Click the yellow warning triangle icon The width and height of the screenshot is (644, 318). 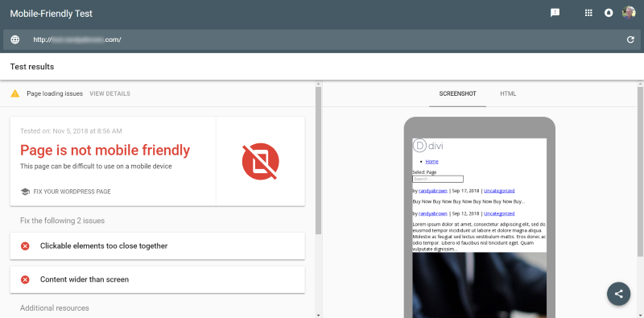pos(15,93)
